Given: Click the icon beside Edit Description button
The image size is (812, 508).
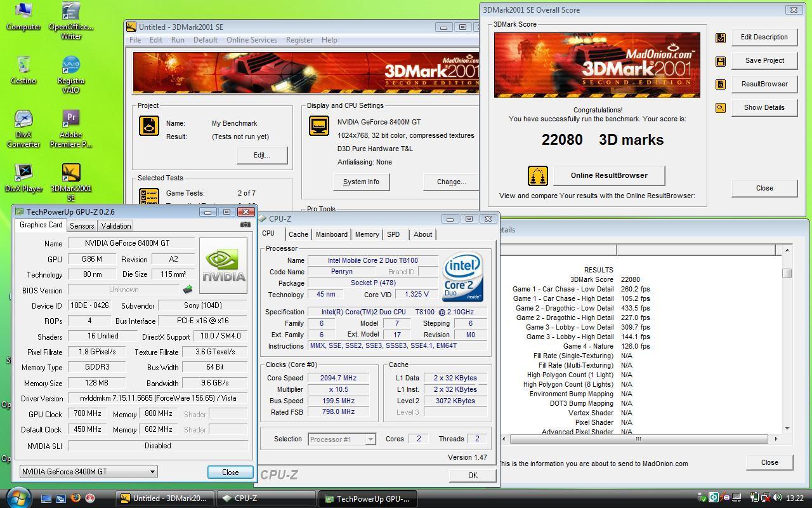Looking at the screenshot, I should pyautogui.click(x=721, y=37).
